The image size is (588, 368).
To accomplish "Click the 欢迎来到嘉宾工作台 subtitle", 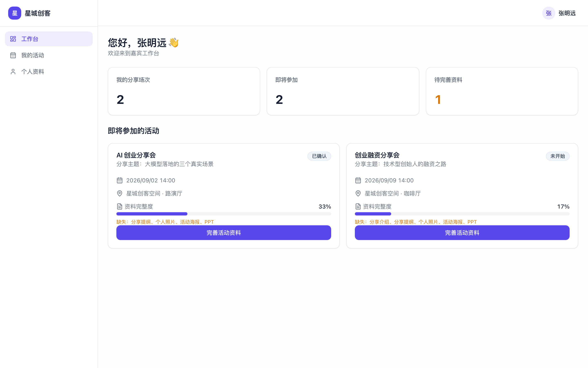I will tap(133, 53).
